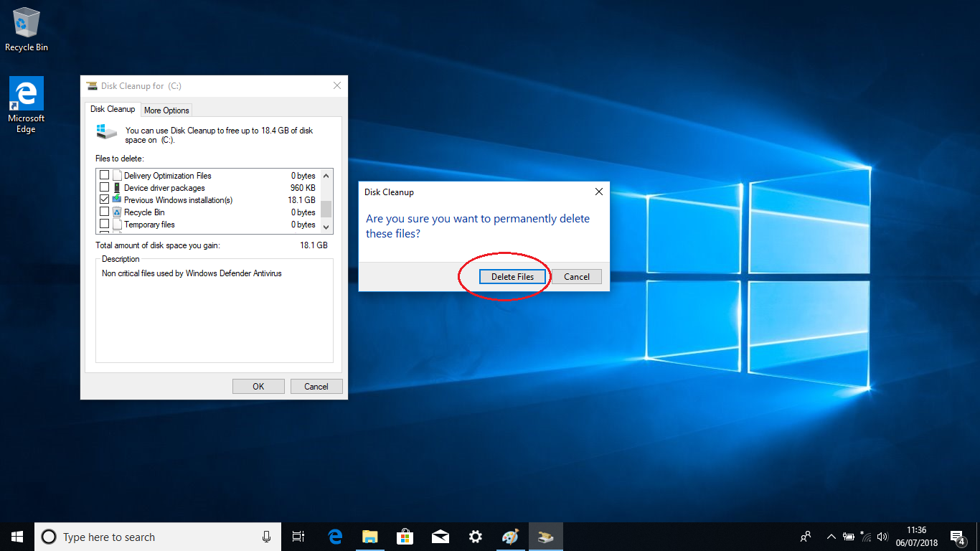Screen dimensions: 980x551
Task: Open File Explorer from the taskbar
Action: (369, 537)
